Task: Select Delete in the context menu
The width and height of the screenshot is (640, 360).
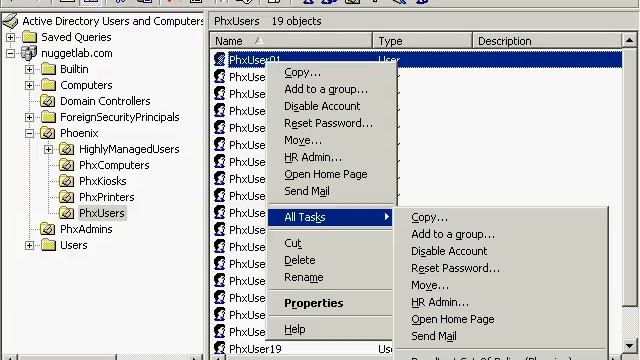Action: coord(300,260)
